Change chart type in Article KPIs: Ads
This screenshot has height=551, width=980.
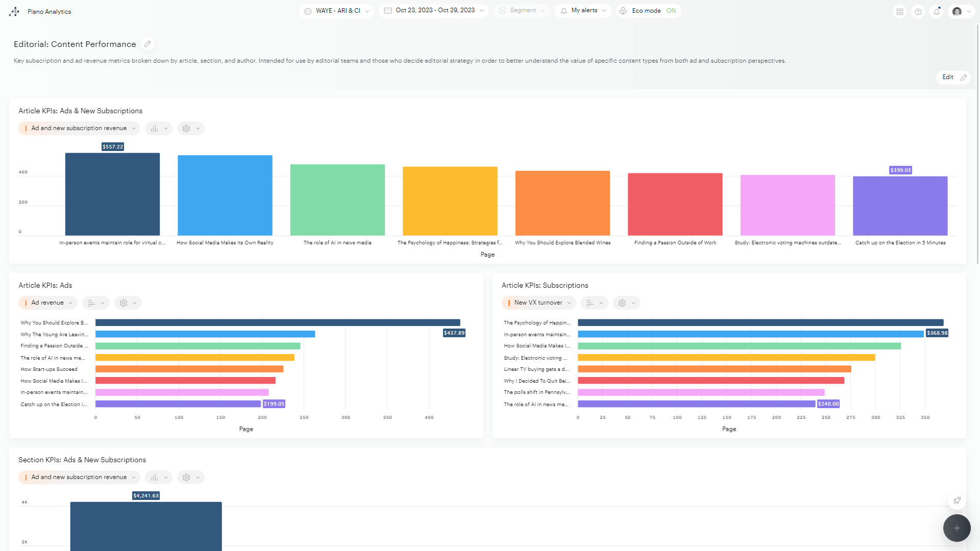coord(96,303)
